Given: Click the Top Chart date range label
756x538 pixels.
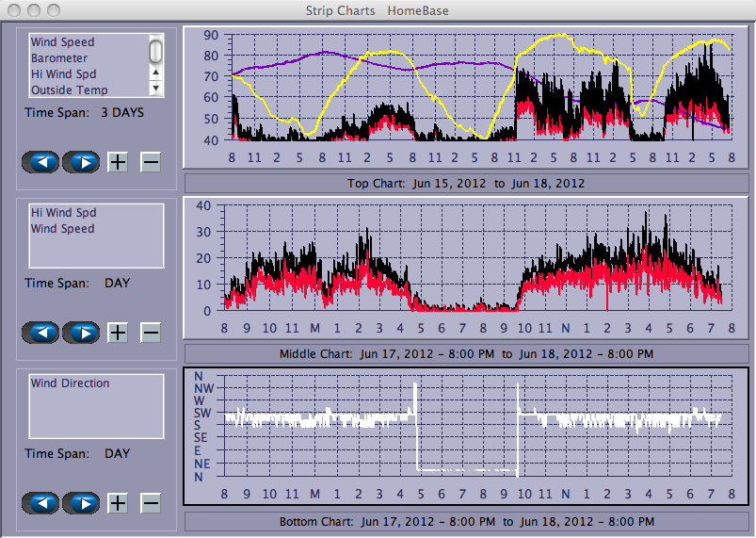Looking at the screenshot, I should (x=466, y=183).
